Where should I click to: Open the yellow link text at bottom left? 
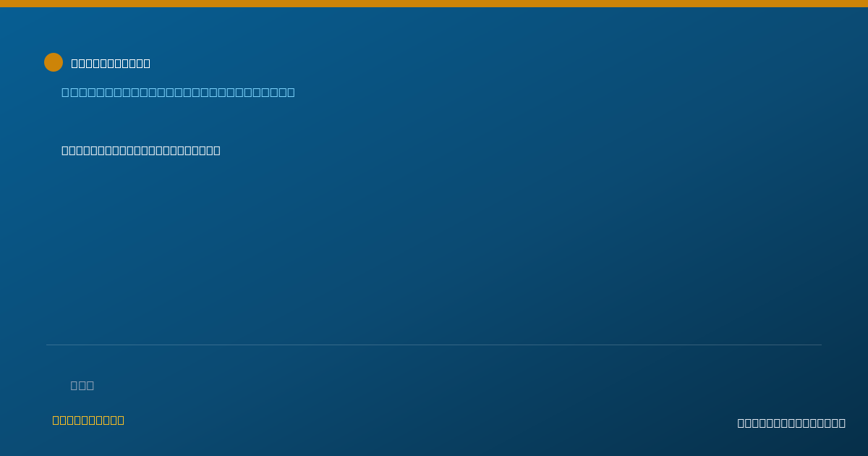[88, 420]
